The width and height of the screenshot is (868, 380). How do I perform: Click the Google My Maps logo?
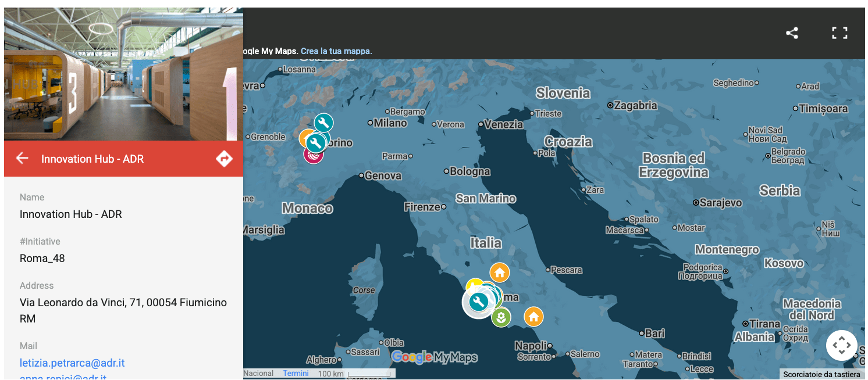coord(434,357)
